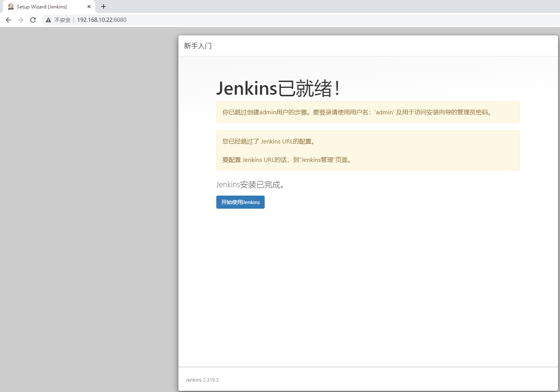Image resolution: width=560 pixels, height=392 pixels.
Task: Select the address bar URL 192.168.10.22:8080
Action: [101, 20]
